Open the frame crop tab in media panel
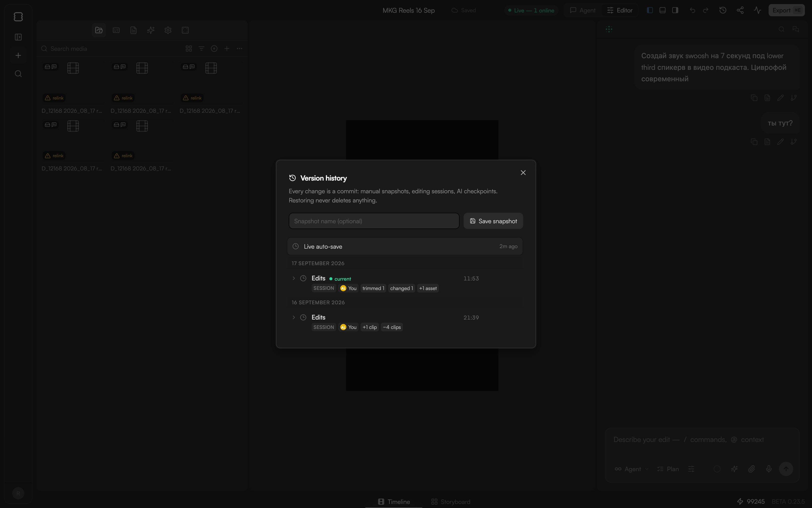 coord(185,30)
